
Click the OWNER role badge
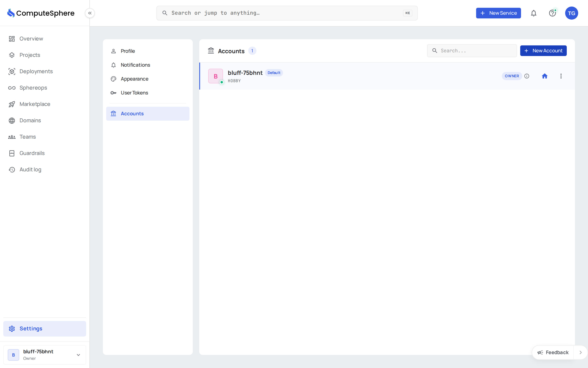pyautogui.click(x=512, y=76)
